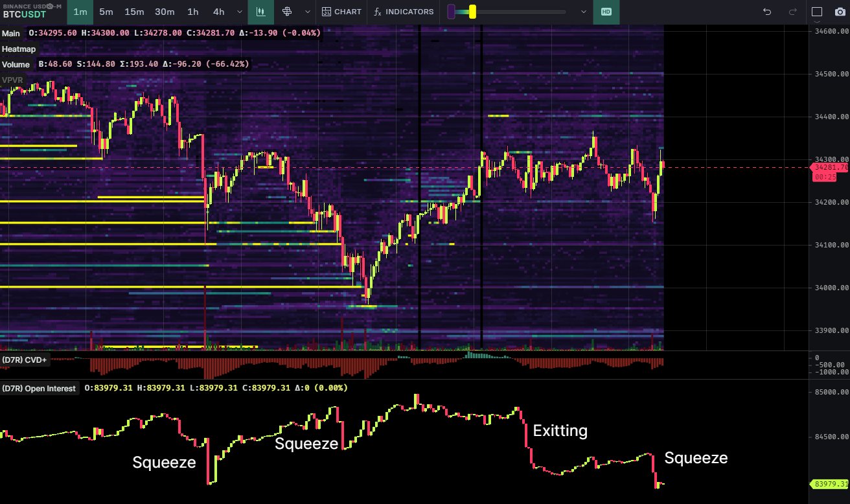Open the CHART settings button

pyautogui.click(x=341, y=12)
